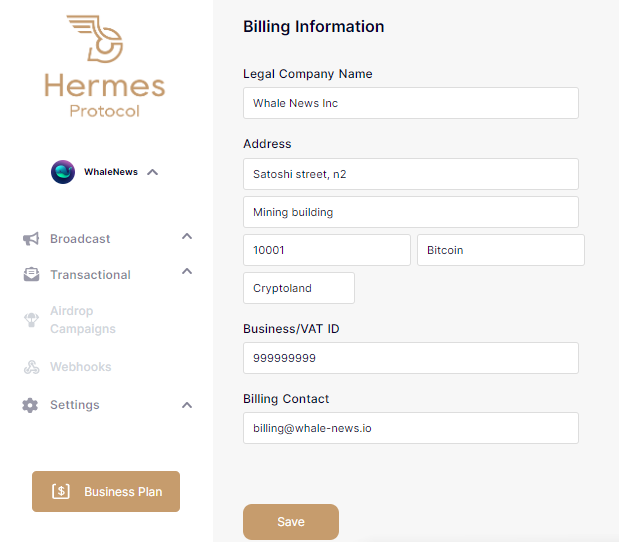Screen dimensions: 619x542
Task: Click the Settings gear icon
Action: (31, 405)
